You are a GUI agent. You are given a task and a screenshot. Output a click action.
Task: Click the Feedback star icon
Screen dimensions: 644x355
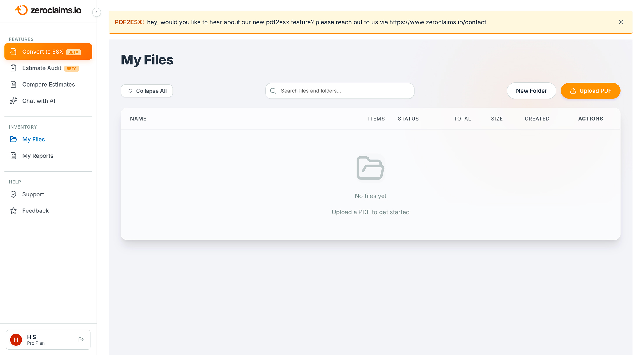(13, 211)
